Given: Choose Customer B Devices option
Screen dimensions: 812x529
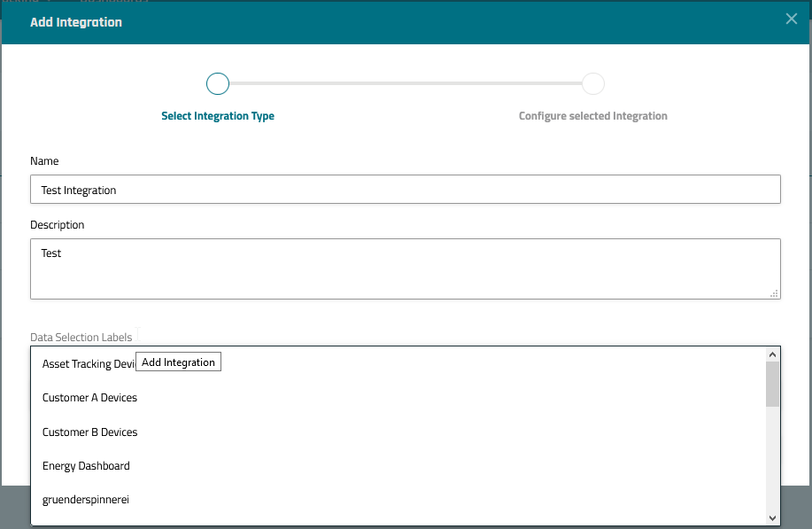Looking at the screenshot, I should 89,432.
